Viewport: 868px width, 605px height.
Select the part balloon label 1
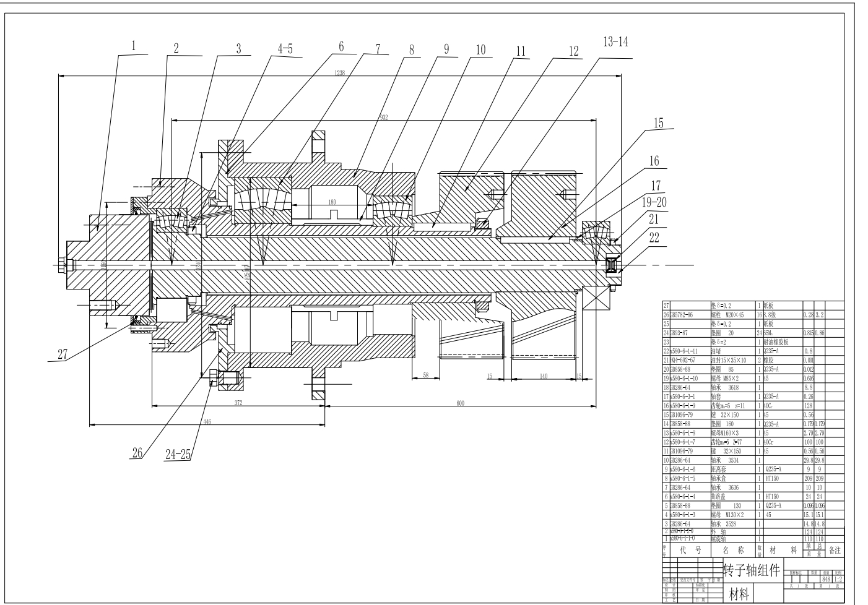pos(132,45)
